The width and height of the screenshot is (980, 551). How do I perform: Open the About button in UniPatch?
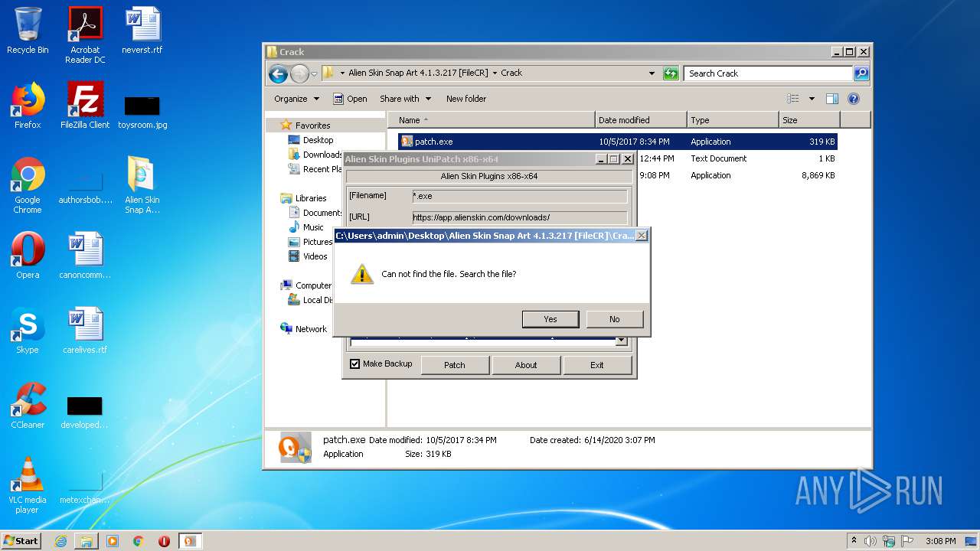526,365
